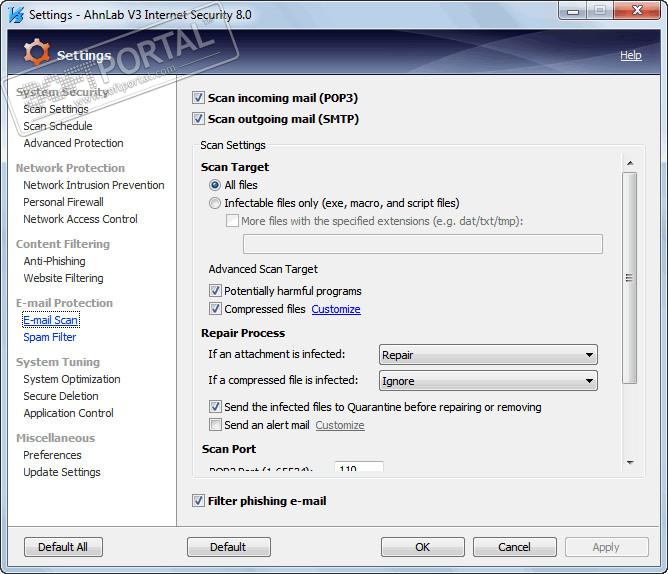Open Personal Firewall settings
668x574 pixels.
(x=63, y=202)
